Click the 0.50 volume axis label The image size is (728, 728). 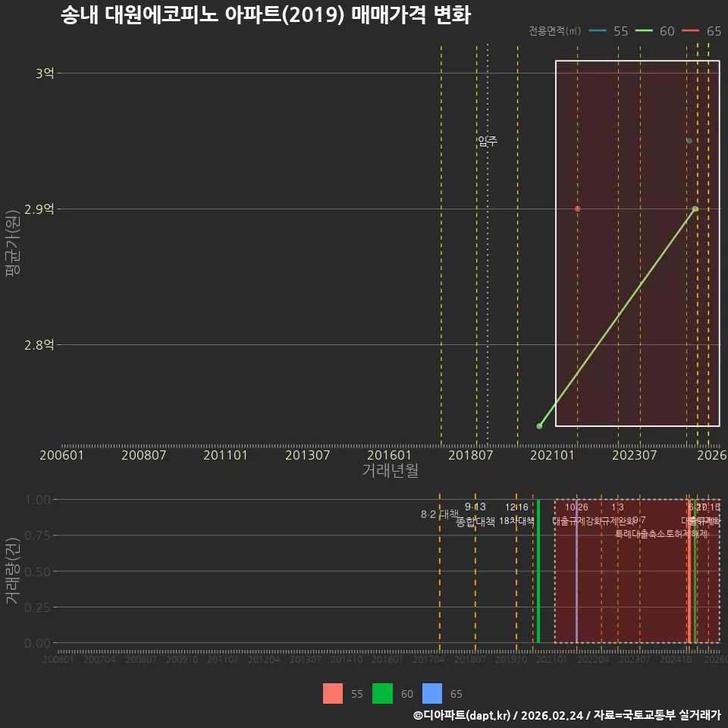(38, 572)
